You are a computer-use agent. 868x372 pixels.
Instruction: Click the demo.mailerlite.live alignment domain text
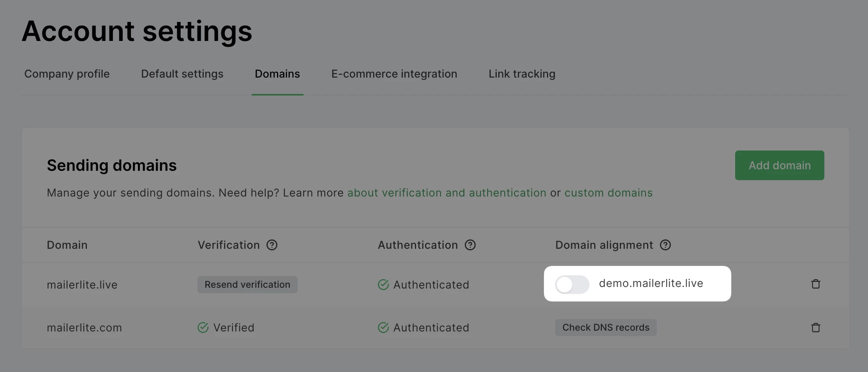651,283
